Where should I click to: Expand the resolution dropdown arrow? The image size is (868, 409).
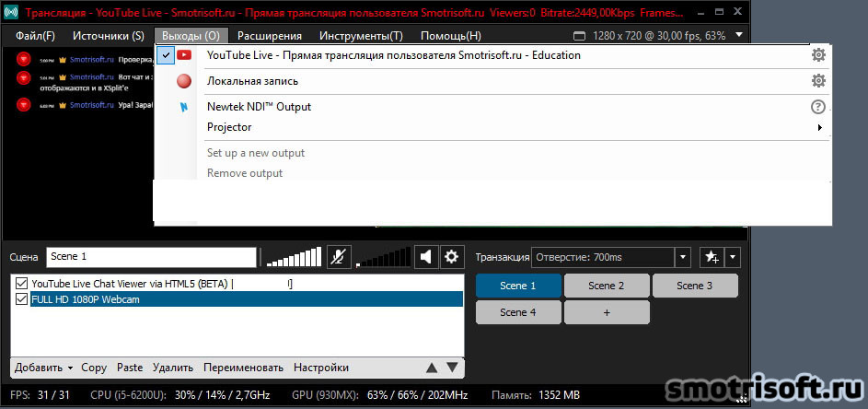(x=739, y=36)
